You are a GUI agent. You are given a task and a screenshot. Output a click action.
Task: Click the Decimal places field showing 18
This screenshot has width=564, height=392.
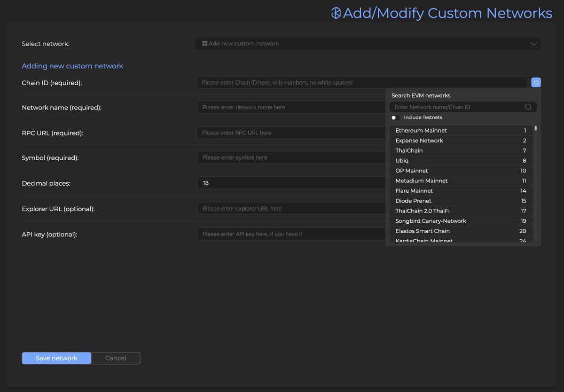(x=291, y=183)
